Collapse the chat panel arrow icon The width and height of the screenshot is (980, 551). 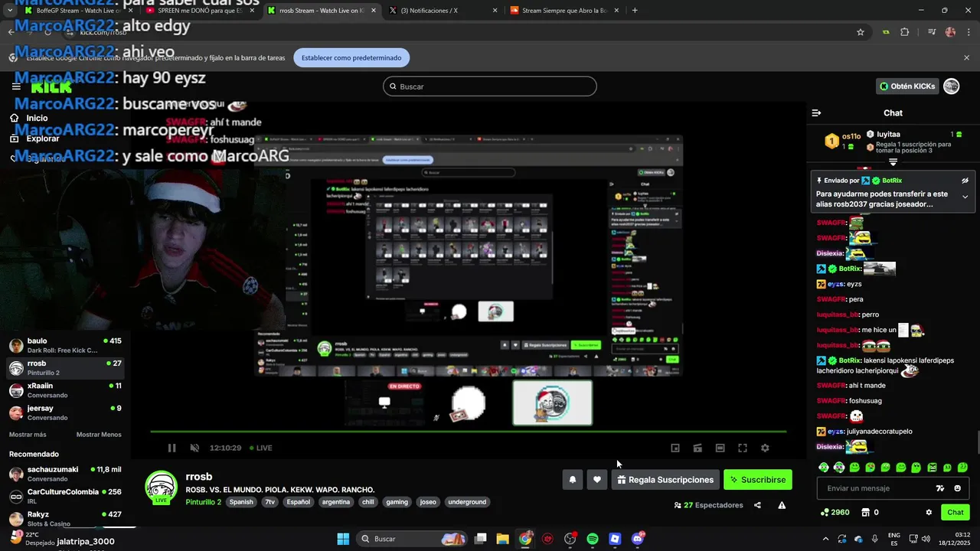[x=816, y=112]
